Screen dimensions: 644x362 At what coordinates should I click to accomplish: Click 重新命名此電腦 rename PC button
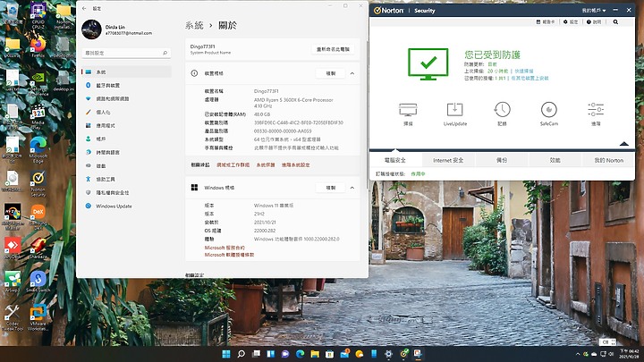333,49
